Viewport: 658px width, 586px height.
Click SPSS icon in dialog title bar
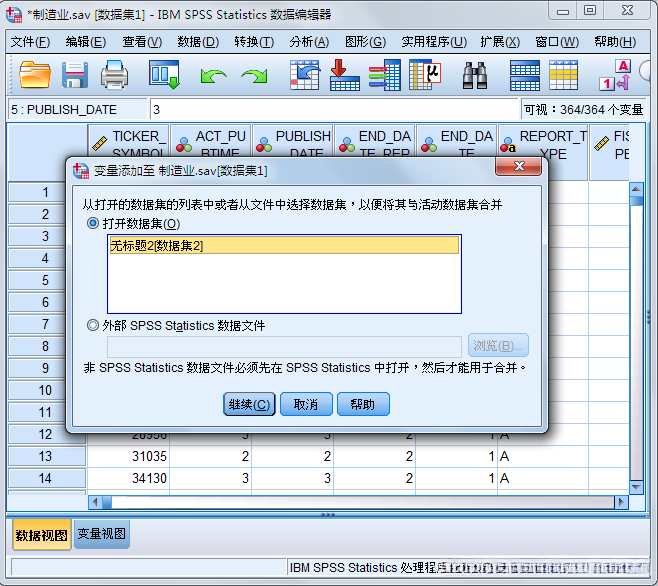point(81,171)
